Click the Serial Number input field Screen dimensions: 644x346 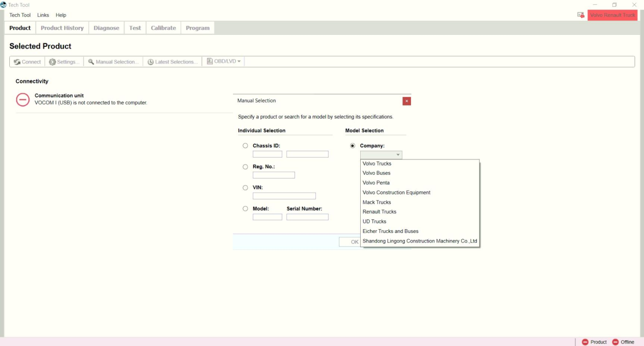click(308, 217)
